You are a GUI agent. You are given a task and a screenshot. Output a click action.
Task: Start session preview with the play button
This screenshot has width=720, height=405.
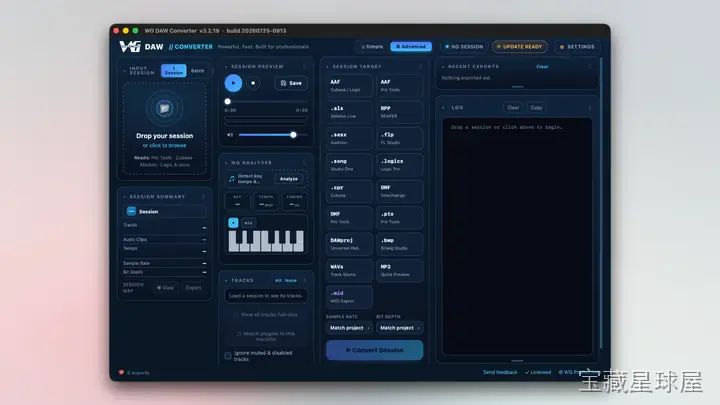233,83
